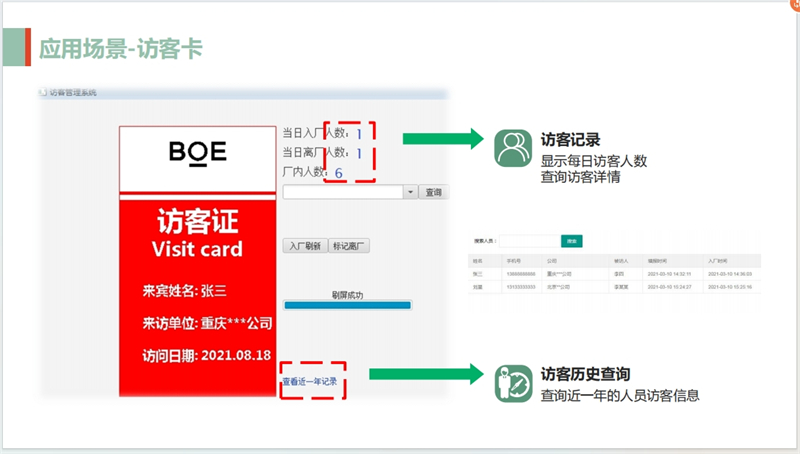Click the 访客历史查询 history icon
Screen dimensions: 800x454
tap(513, 384)
